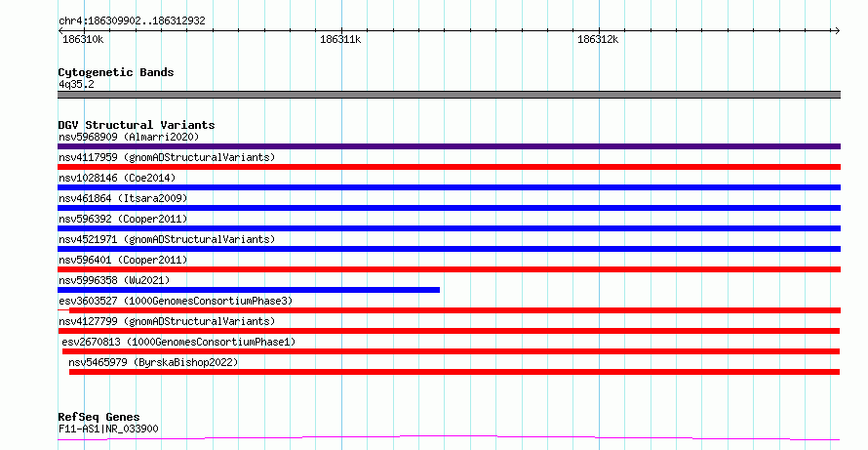
Task: Select the blue bar under nsv4521971
Action: pyautogui.click(x=449, y=249)
